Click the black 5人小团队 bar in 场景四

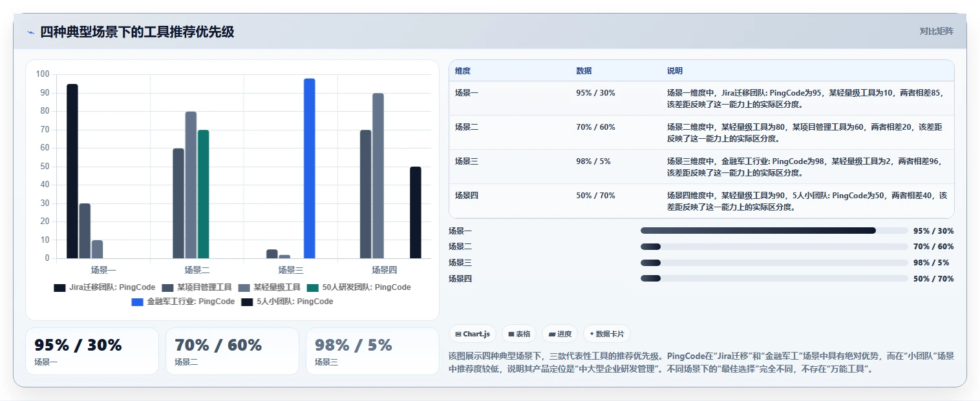416,212
